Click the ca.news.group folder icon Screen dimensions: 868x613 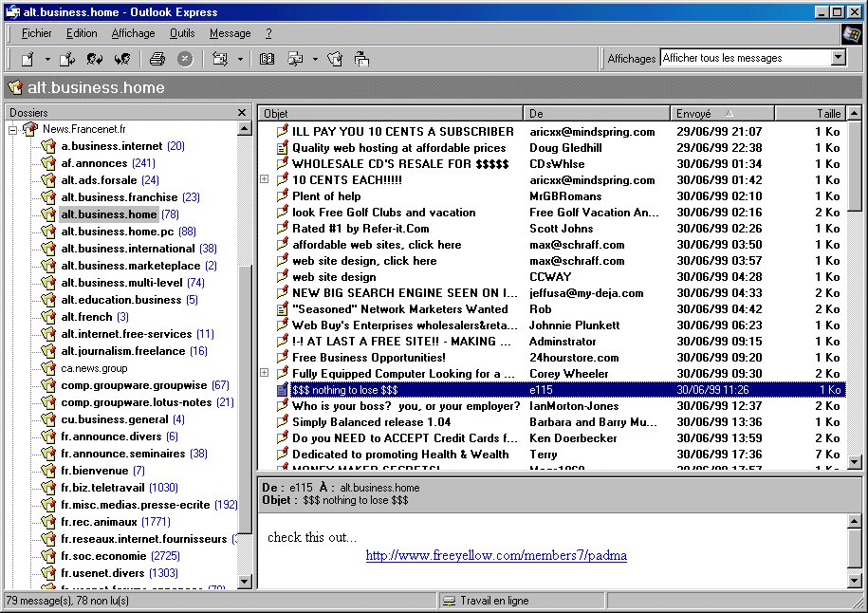(48, 368)
